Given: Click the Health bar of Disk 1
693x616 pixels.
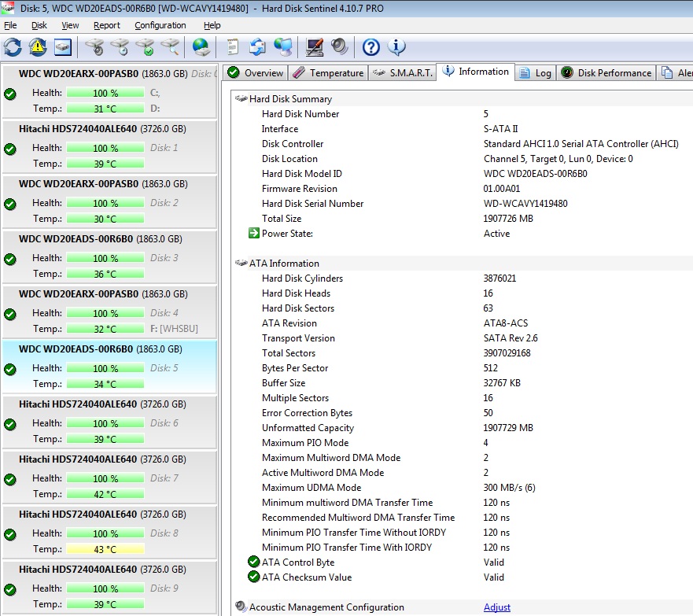Looking at the screenshot, I should coord(105,148).
